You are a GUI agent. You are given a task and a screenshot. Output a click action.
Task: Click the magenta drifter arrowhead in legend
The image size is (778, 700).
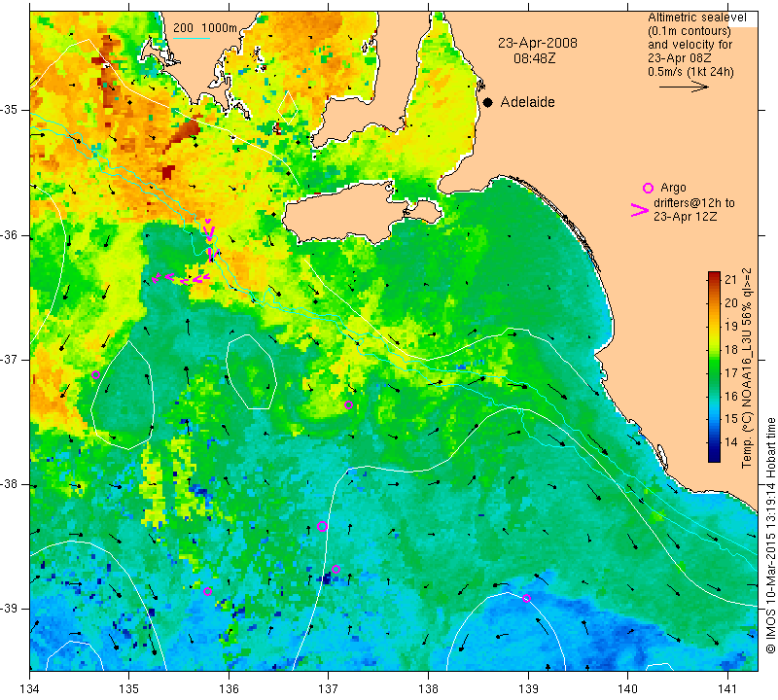pos(639,210)
